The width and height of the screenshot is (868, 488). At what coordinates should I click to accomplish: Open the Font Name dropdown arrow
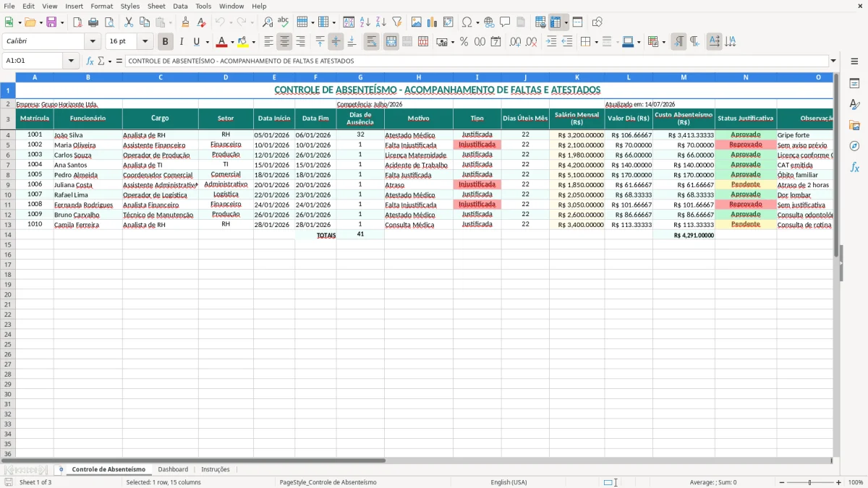click(93, 42)
